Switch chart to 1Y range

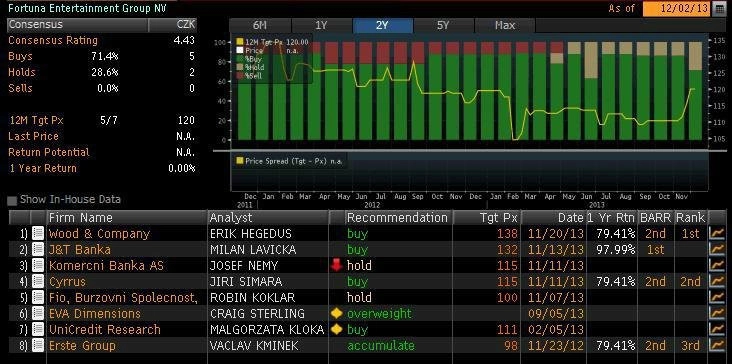point(322,26)
